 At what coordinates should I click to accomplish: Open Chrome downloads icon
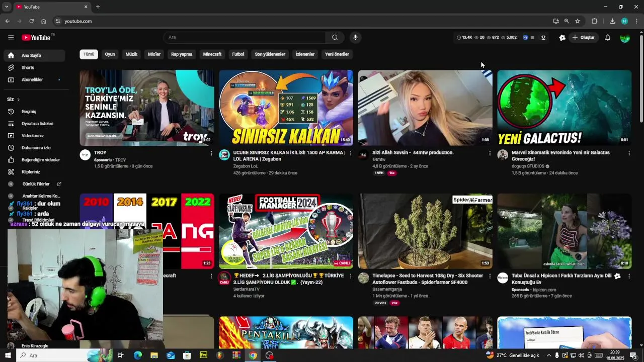pyautogui.click(x=612, y=21)
